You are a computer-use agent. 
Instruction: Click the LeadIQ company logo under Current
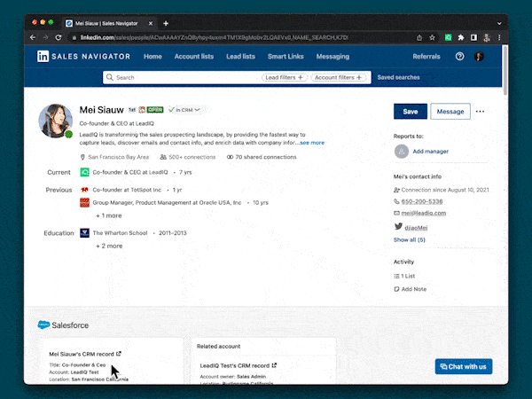click(84, 172)
